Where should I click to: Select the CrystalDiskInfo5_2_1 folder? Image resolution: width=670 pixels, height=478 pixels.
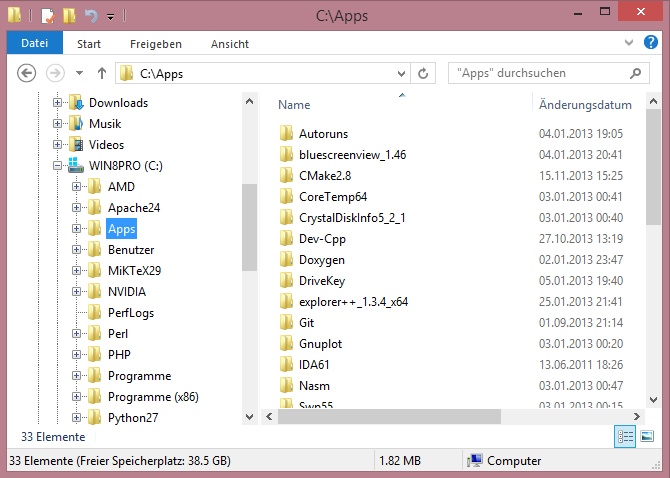pos(352,218)
